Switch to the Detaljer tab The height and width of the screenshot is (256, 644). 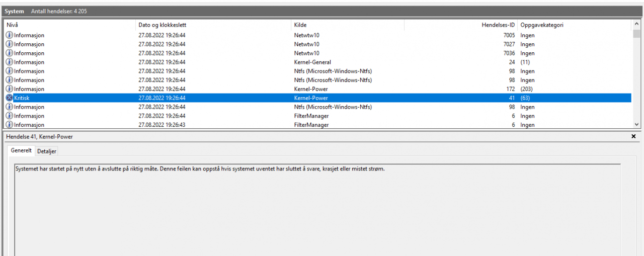pyautogui.click(x=47, y=151)
